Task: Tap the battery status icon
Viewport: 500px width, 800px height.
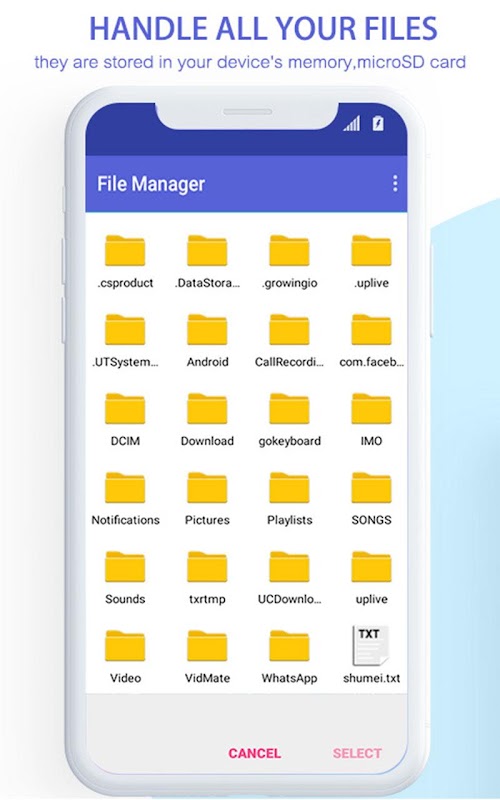Action: 378,123
